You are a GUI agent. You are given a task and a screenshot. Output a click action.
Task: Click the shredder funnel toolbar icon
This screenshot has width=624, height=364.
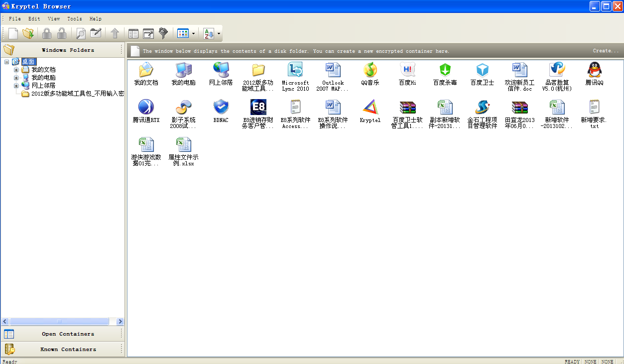click(163, 33)
